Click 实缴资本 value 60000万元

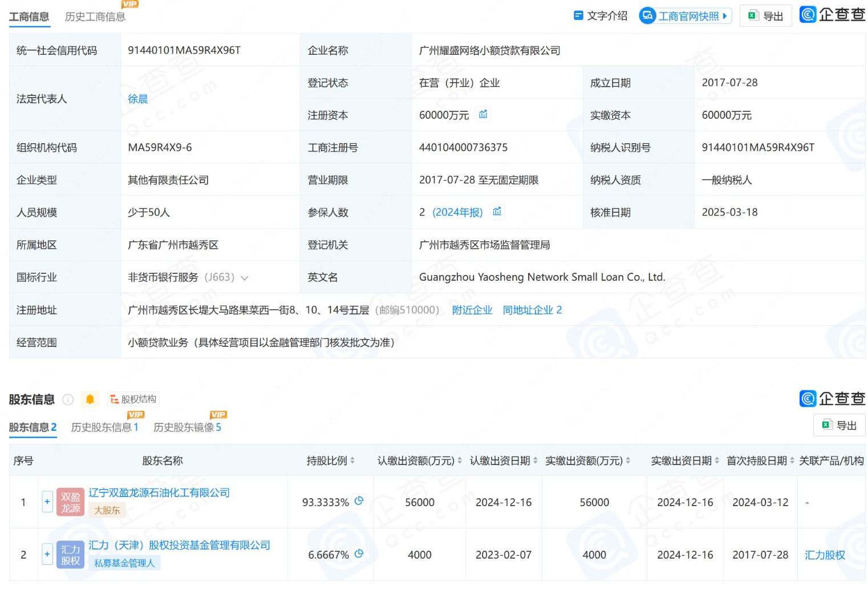[x=727, y=115]
